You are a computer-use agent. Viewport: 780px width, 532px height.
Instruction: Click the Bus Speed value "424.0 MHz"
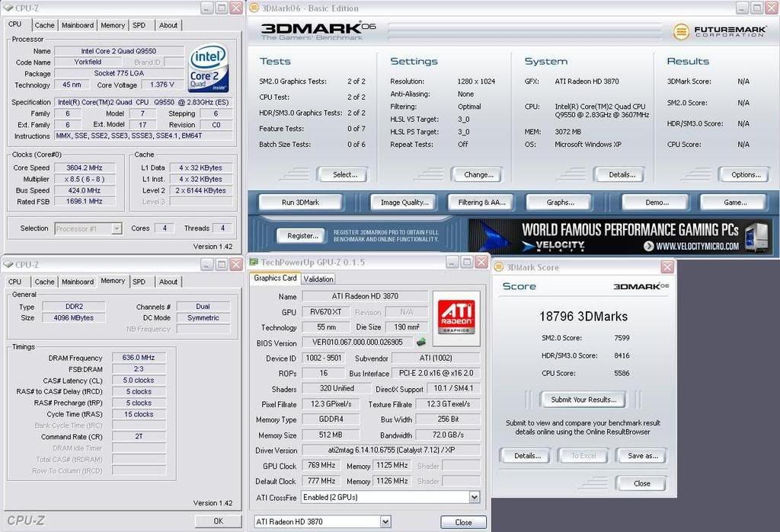pos(85,190)
